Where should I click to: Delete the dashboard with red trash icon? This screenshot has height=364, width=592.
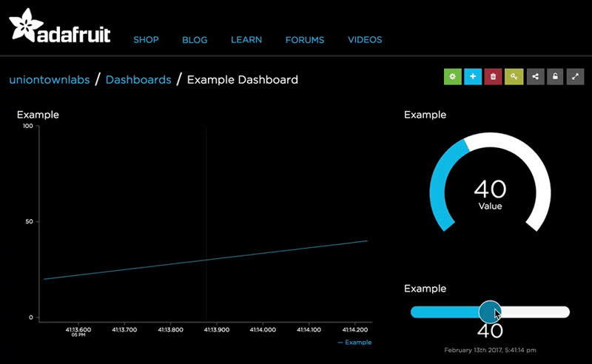493,77
